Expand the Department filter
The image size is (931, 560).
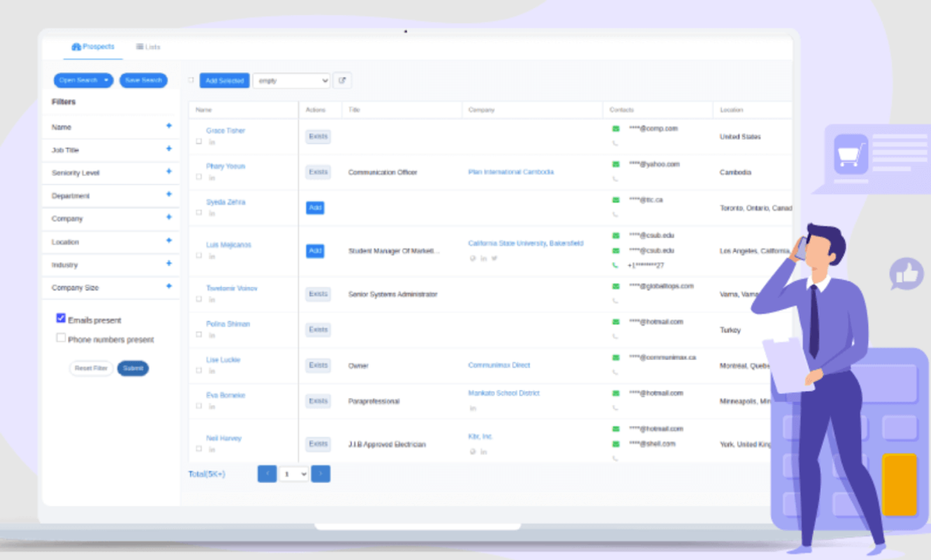click(168, 195)
